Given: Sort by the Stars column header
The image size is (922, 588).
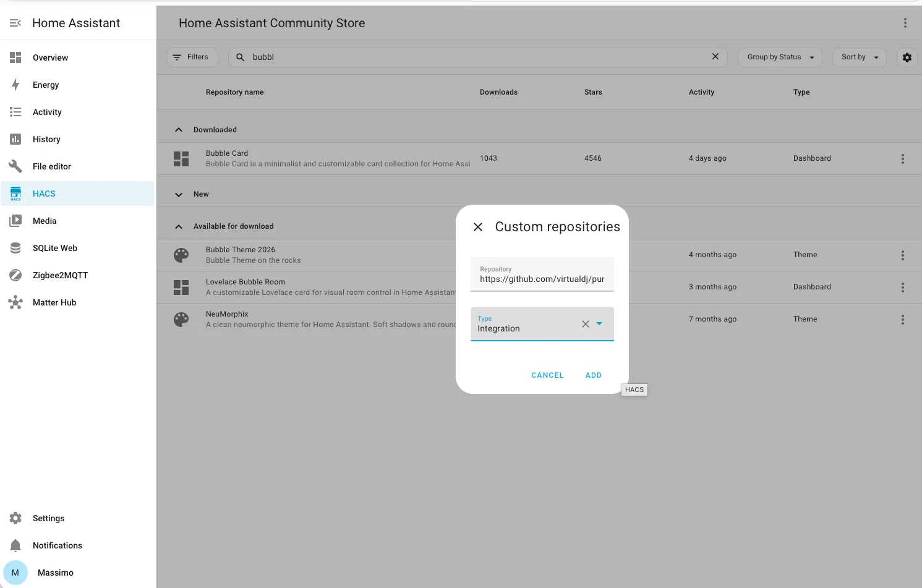Looking at the screenshot, I should coord(593,92).
